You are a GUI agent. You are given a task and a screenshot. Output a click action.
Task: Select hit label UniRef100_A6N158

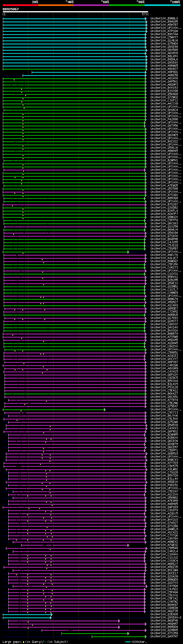click(x=164, y=75)
